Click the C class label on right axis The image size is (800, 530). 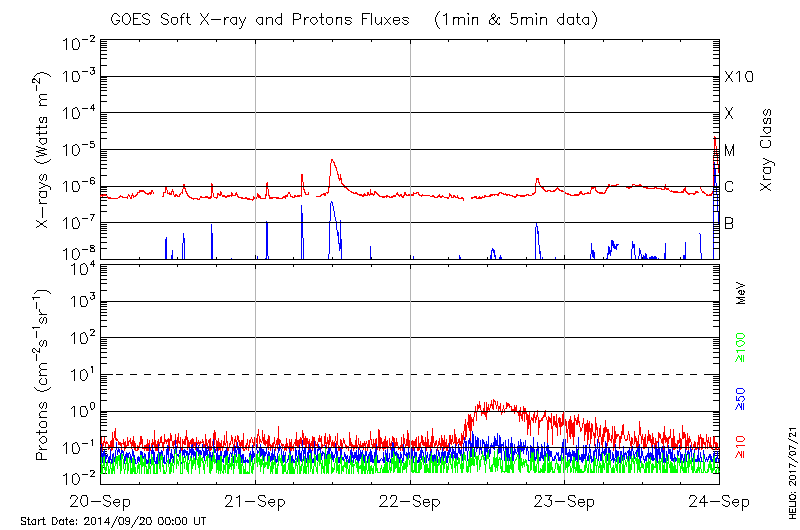729,187
